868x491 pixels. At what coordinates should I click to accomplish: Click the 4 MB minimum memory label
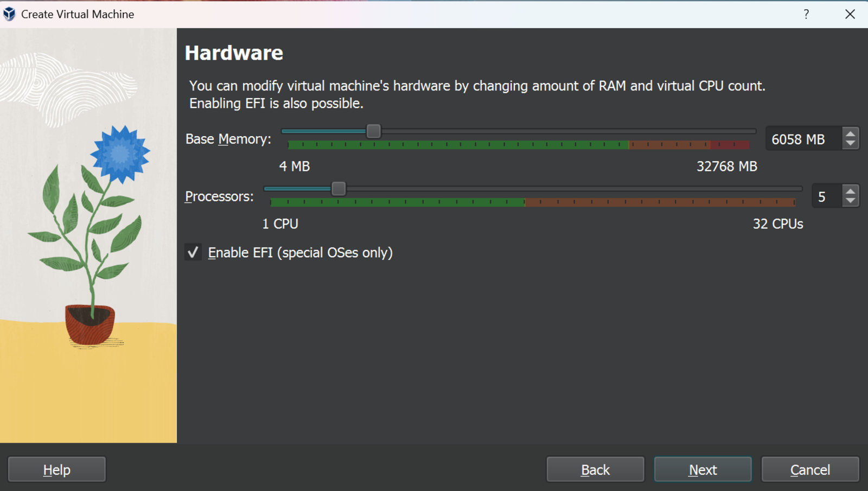pos(295,167)
